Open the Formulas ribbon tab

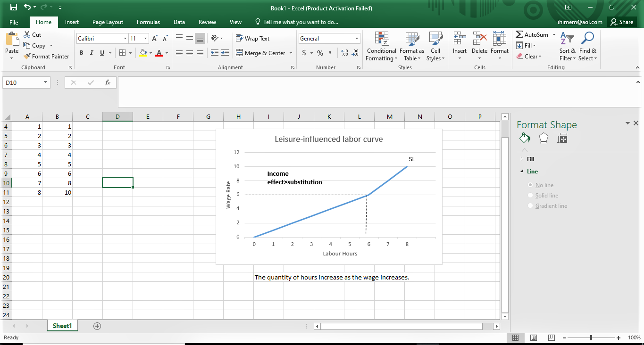148,22
